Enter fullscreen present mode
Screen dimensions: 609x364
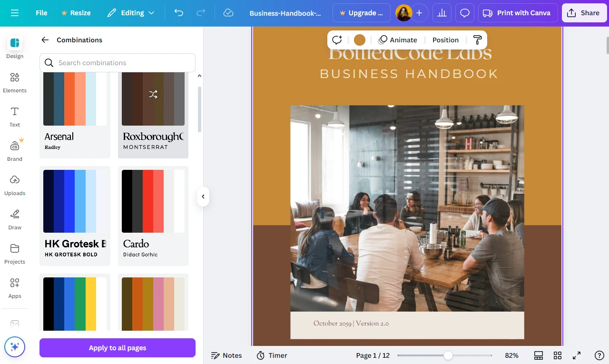pos(577,355)
